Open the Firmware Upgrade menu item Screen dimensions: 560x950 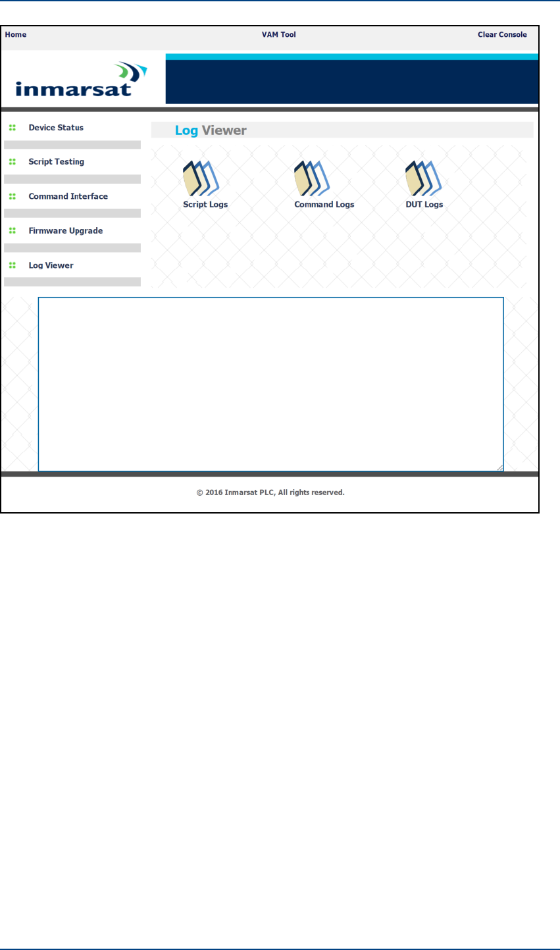click(x=65, y=231)
